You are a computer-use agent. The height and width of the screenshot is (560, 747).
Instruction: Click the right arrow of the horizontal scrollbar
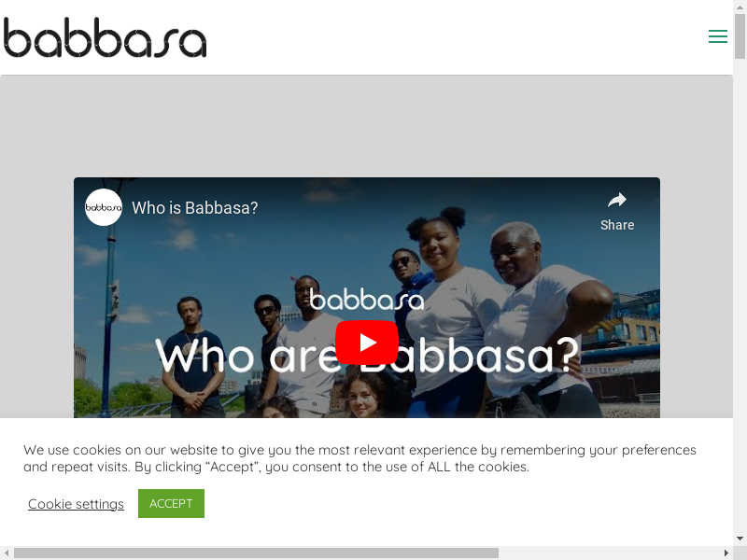point(726,553)
